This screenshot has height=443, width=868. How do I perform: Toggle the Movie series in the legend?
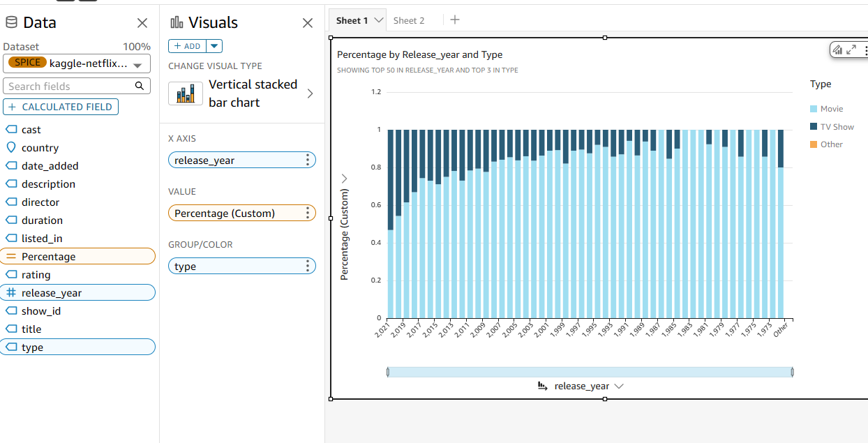click(x=831, y=109)
